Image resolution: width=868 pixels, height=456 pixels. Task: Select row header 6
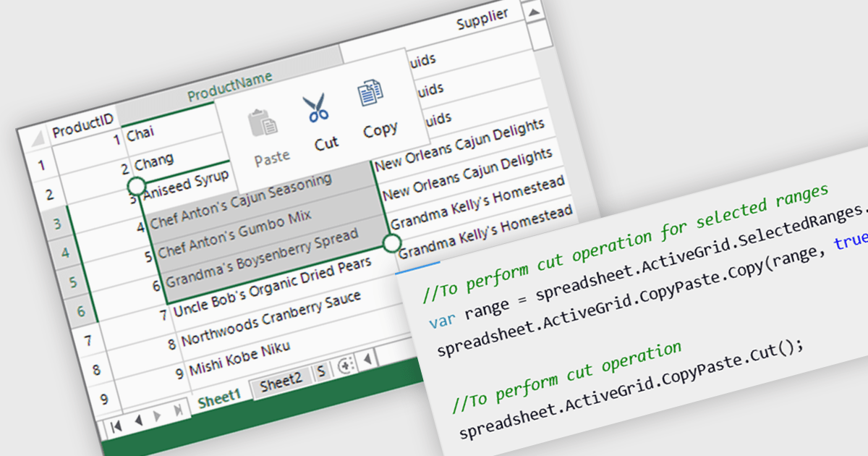[x=81, y=311]
